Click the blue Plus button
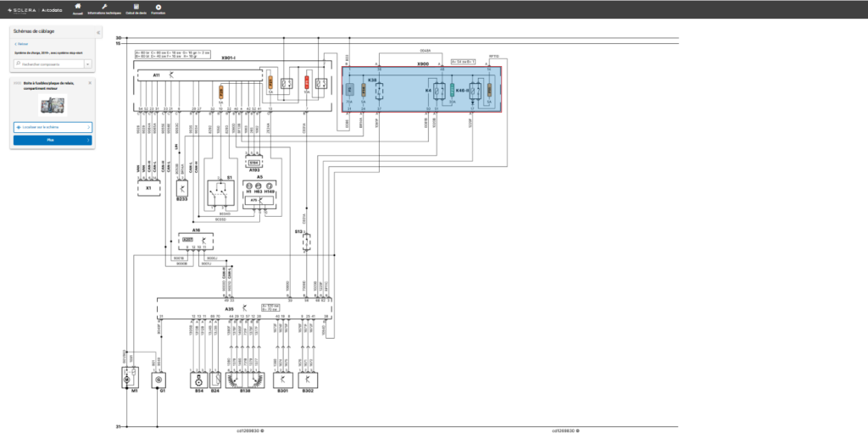 (x=53, y=141)
